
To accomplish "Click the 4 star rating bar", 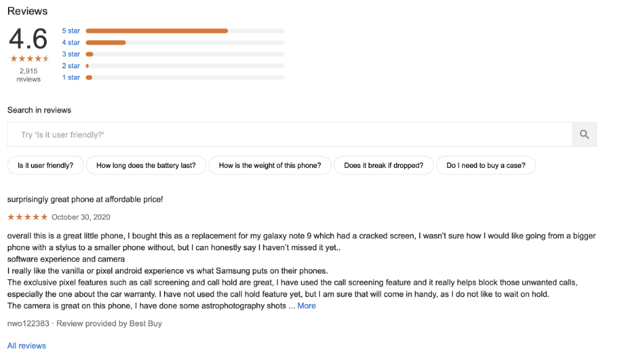I will pyautogui.click(x=185, y=43).
